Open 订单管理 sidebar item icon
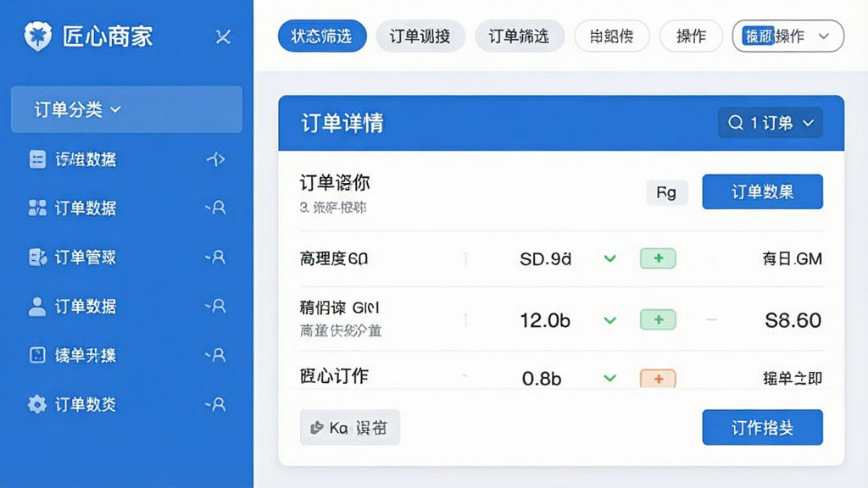 (x=37, y=258)
